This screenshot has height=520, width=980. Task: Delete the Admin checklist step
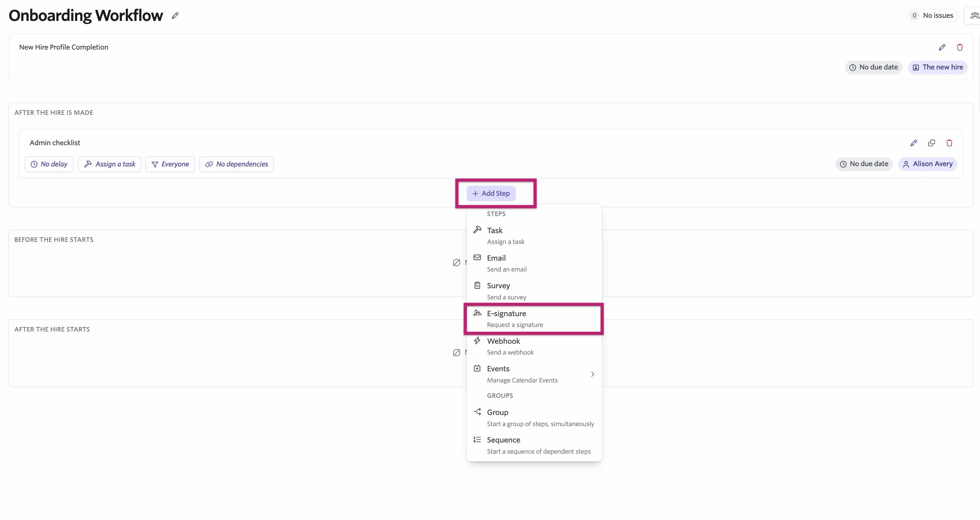pyautogui.click(x=949, y=143)
